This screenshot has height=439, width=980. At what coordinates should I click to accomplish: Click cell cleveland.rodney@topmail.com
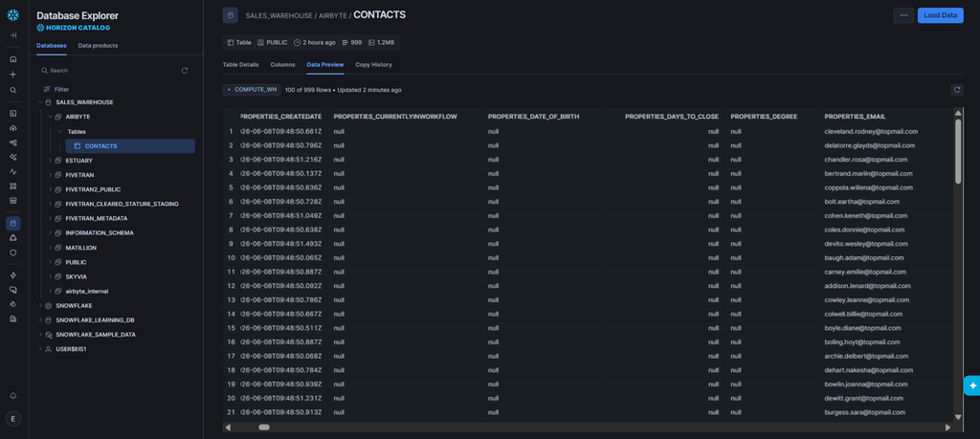pyautogui.click(x=871, y=131)
